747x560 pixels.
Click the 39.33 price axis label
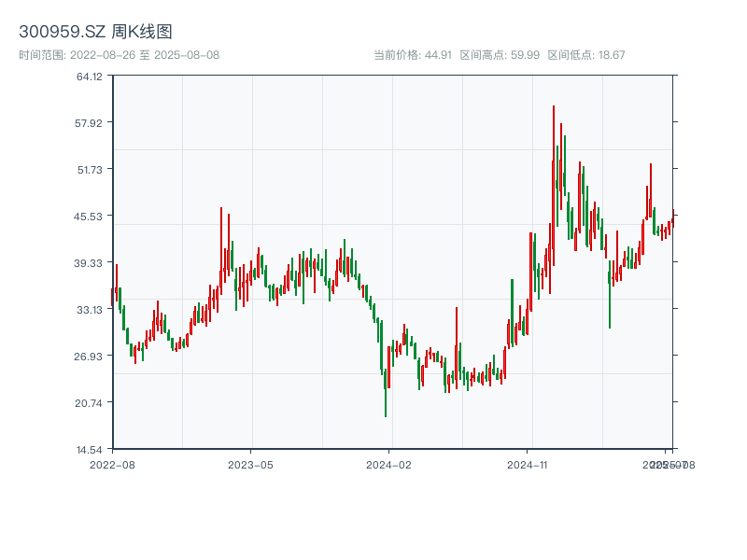click(x=90, y=263)
